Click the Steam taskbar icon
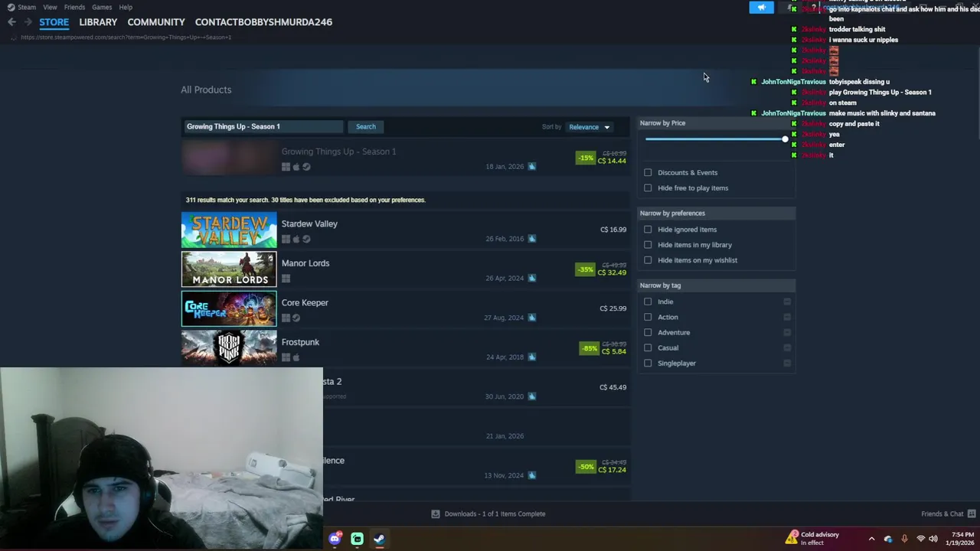The width and height of the screenshot is (980, 551). coord(379,539)
